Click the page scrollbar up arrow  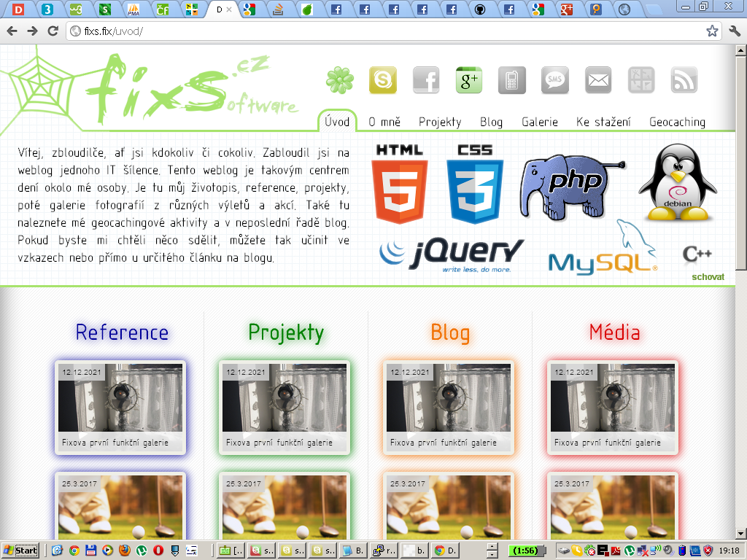[x=741, y=50]
